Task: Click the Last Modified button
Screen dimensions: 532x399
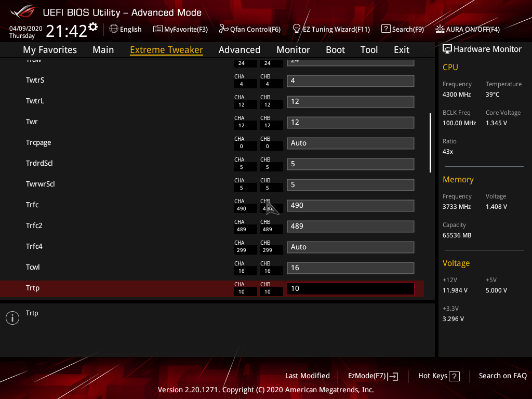Action: tap(307, 376)
